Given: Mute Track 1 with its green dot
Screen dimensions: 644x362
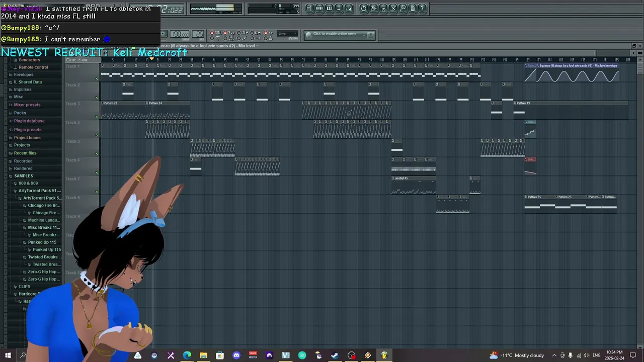Looking at the screenshot, I should coord(97,78).
